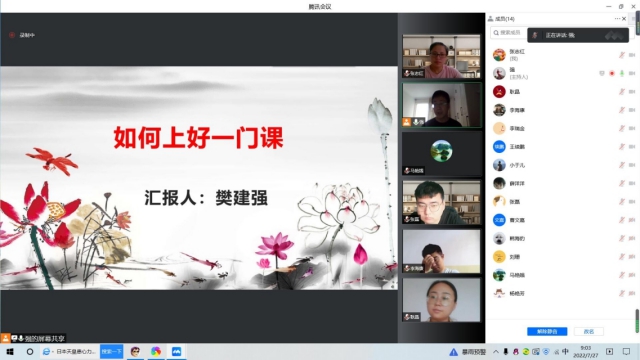
Task: Select video tile of man with glasses by bookshelf
Action: (441, 202)
